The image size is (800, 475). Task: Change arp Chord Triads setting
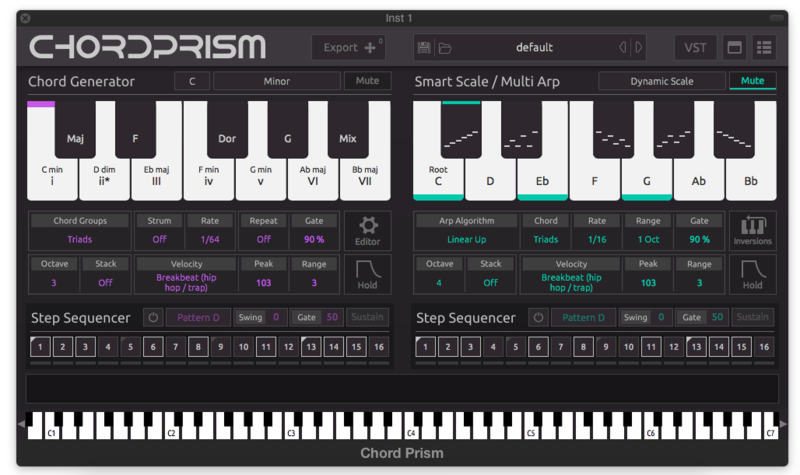tap(545, 239)
